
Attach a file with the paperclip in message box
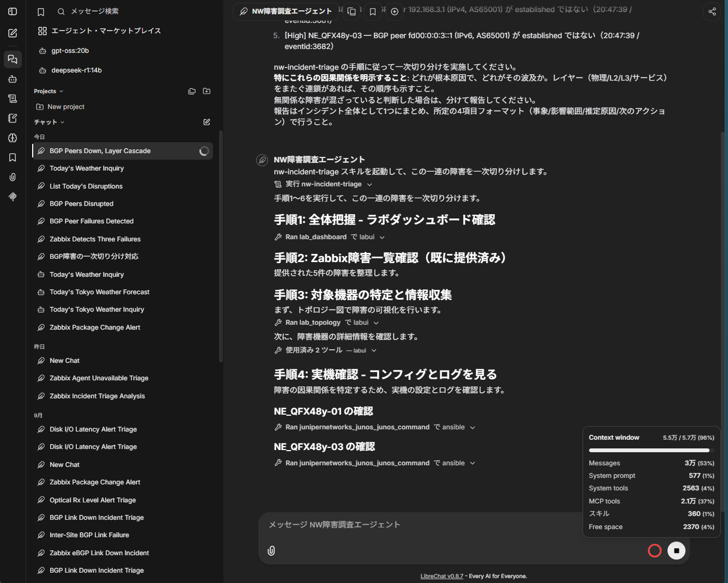click(271, 551)
